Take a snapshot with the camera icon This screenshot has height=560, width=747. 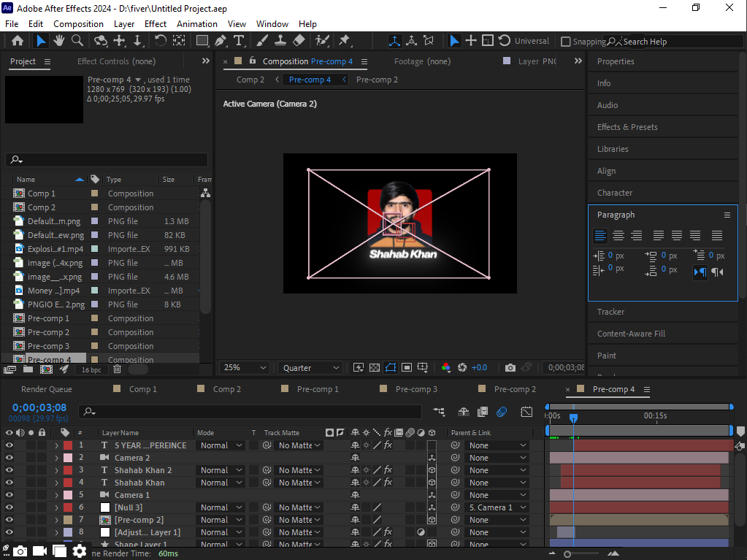coord(510,368)
